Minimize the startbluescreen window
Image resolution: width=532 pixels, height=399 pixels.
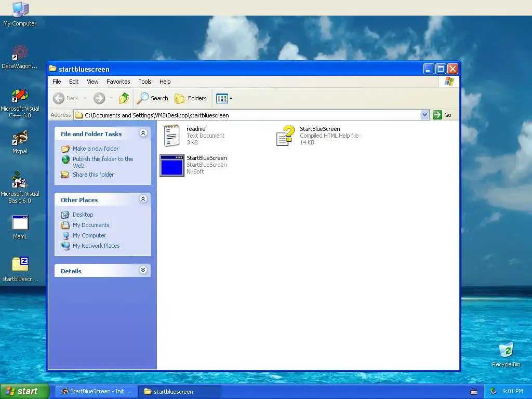429,69
